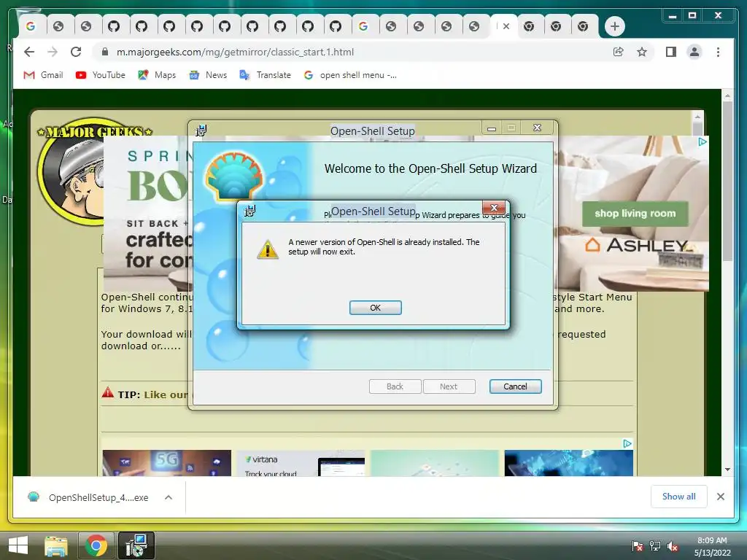The width and height of the screenshot is (747, 560).
Task: Click the muted volume icon in tray
Action: pyautogui.click(x=672, y=545)
